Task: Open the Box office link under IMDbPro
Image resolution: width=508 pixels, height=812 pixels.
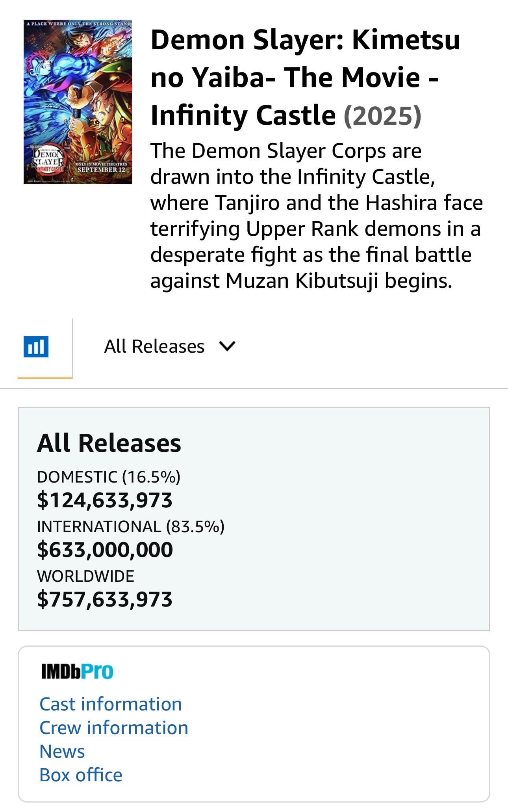Action: coord(81,775)
